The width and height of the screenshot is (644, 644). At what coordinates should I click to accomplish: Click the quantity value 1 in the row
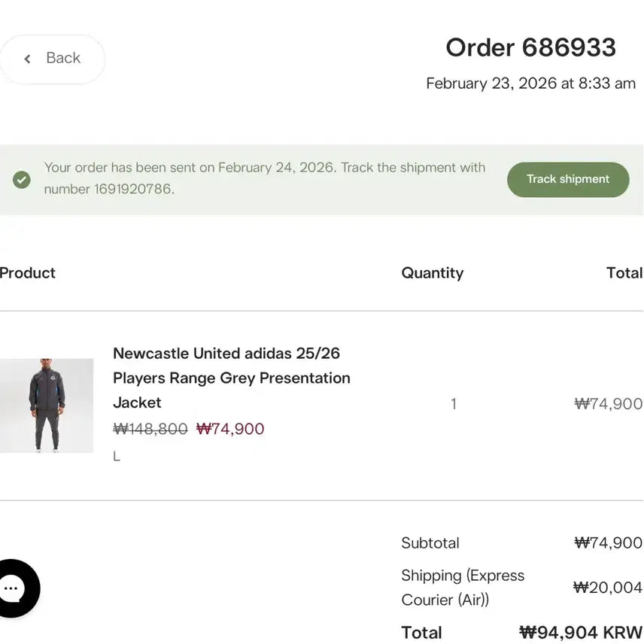pyautogui.click(x=454, y=404)
